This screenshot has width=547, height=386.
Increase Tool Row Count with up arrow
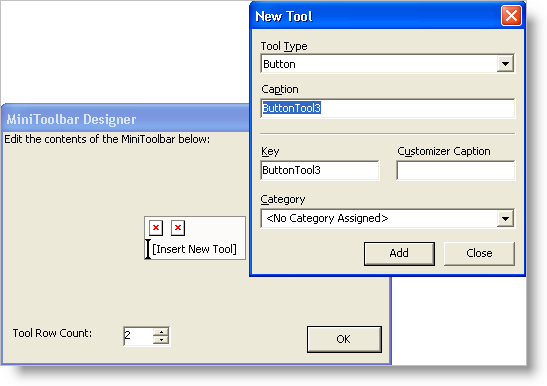[x=161, y=332]
